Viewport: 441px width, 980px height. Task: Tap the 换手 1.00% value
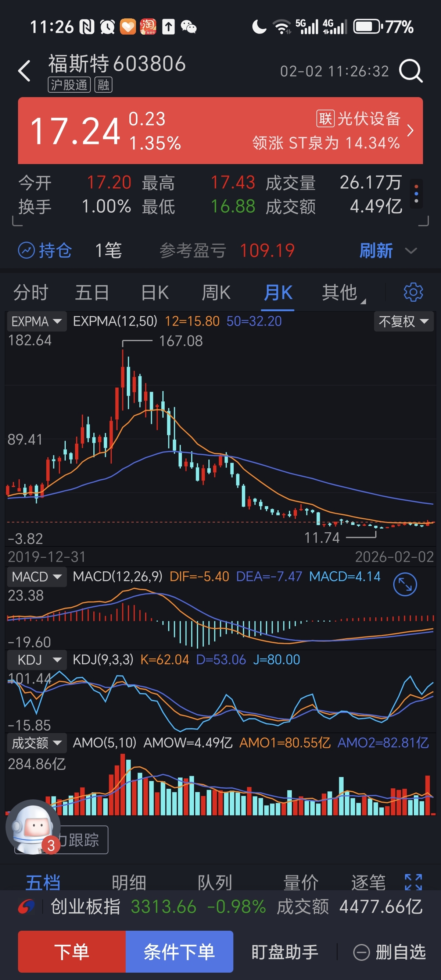(107, 206)
